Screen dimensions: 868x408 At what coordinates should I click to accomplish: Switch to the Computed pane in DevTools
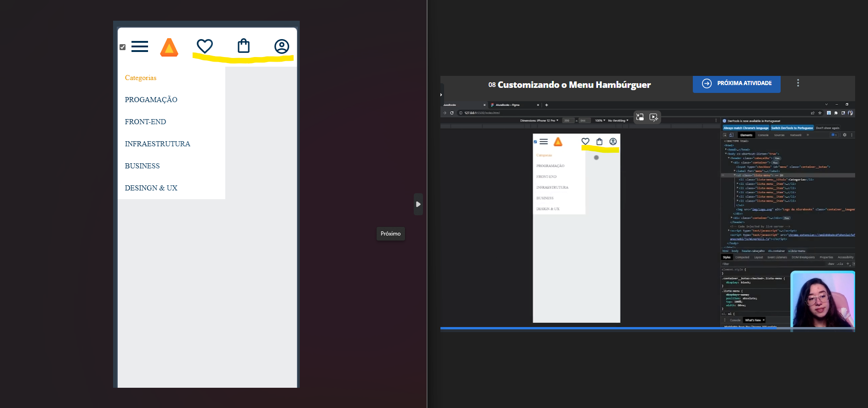tap(742, 258)
